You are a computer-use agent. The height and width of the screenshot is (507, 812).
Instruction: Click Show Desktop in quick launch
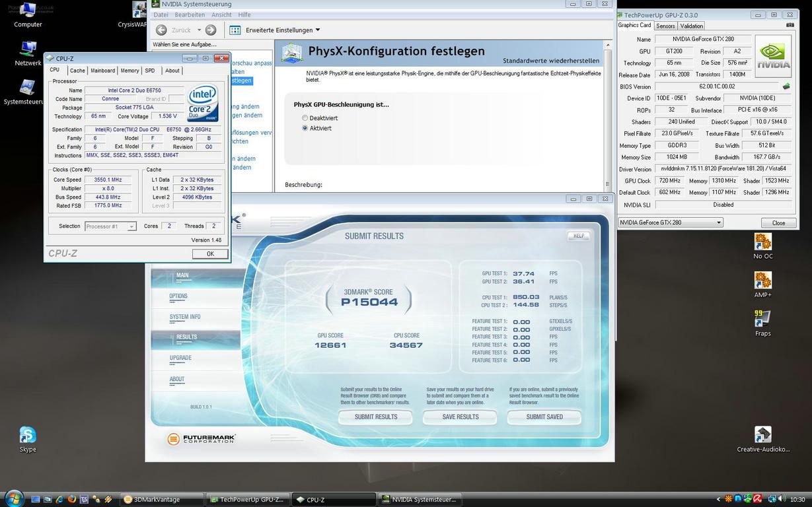36,499
